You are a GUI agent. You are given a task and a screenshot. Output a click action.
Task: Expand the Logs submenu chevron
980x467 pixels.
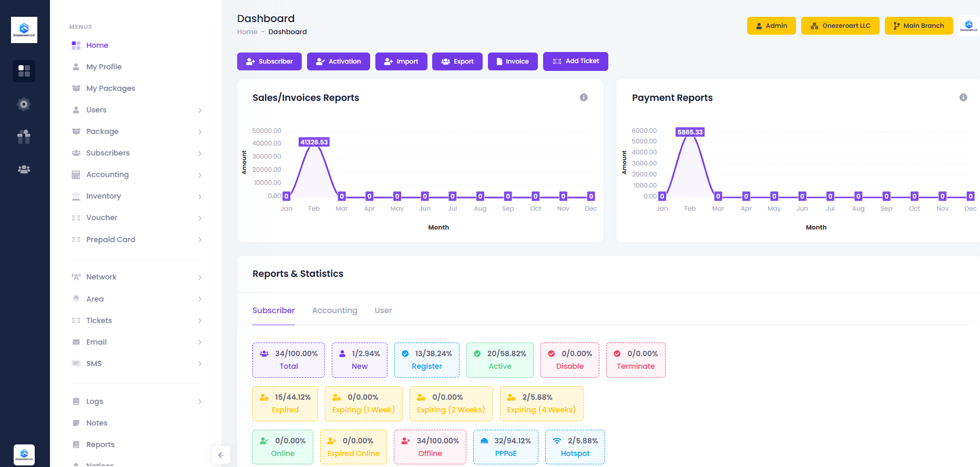pos(200,402)
